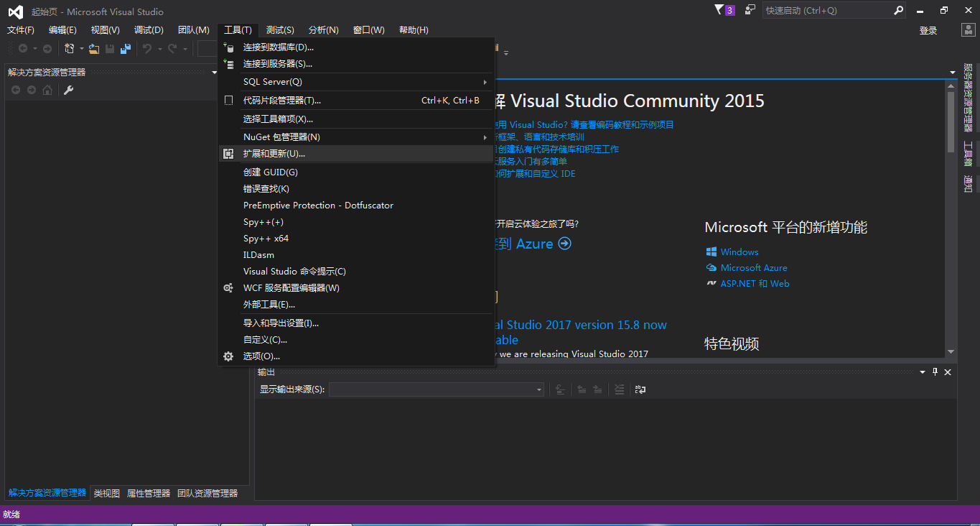This screenshot has height=526, width=980.
Task: Open the Windows platform link
Action: coord(739,252)
